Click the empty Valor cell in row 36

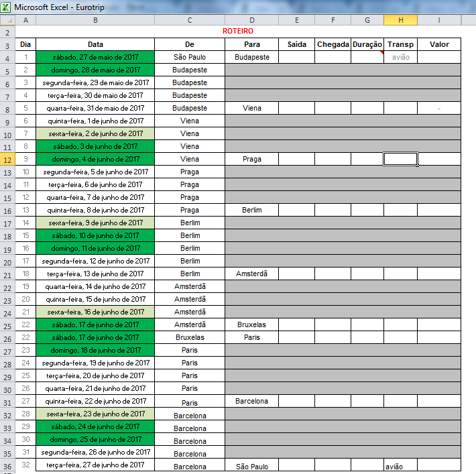tap(439, 465)
